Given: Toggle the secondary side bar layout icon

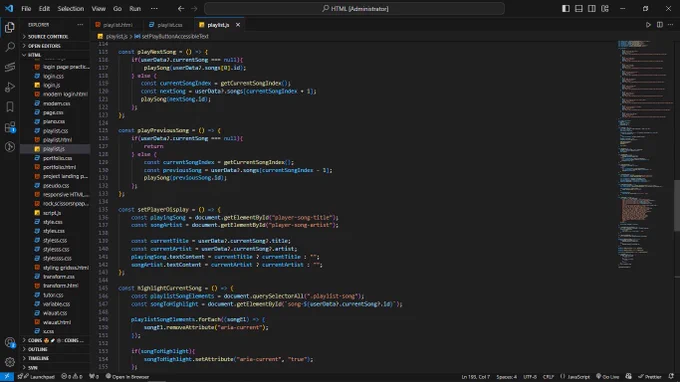Looking at the screenshot, I should tap(592, 9).
